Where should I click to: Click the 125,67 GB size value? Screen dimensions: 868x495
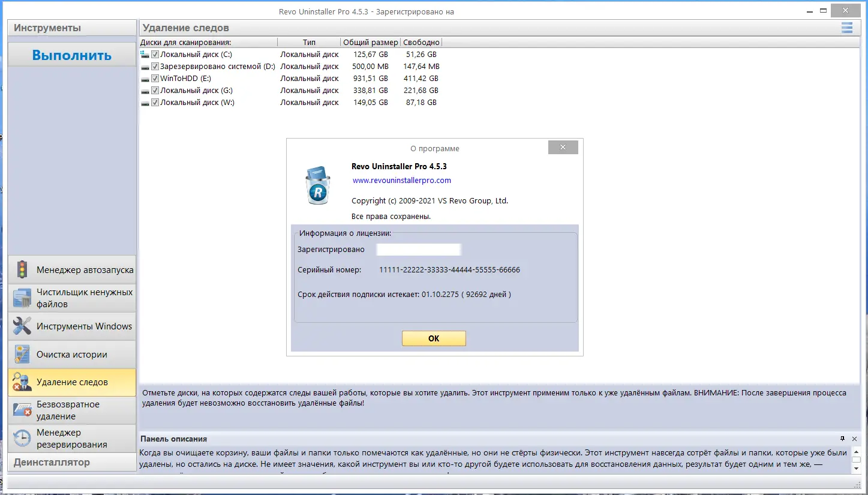click(371, 55)
